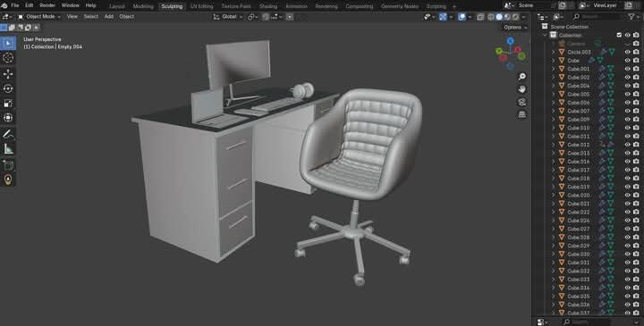Image resolution: width=644 pixels, height=326 pixels.
Task: Switch to the Shading workspace tab
Action: tap(268, 6)
